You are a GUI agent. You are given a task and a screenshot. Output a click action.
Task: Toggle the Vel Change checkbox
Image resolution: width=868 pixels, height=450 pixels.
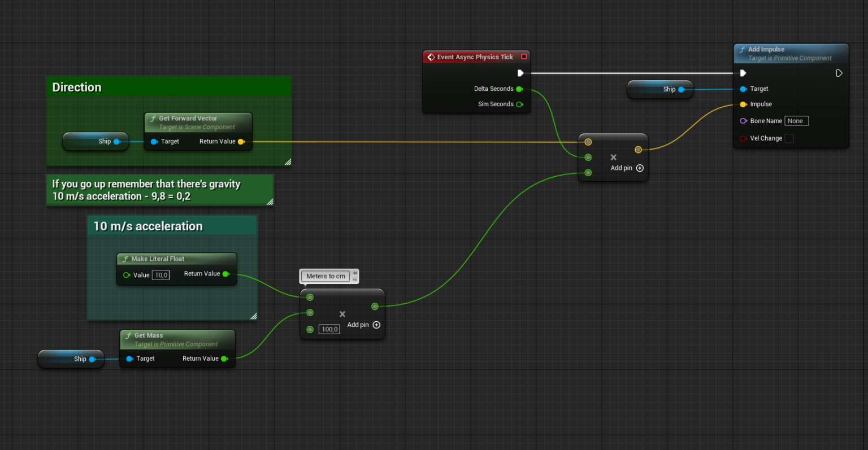(x=789, y=138)
